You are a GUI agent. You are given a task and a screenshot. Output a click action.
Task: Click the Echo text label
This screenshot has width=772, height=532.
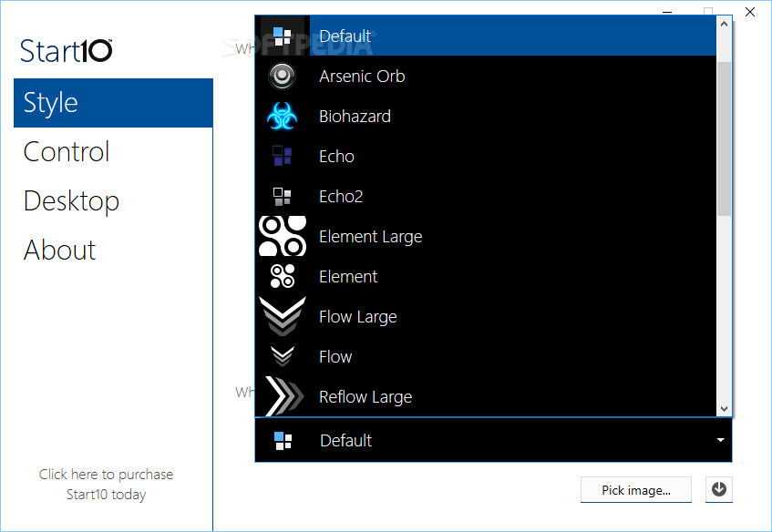(x=336, y=156)
